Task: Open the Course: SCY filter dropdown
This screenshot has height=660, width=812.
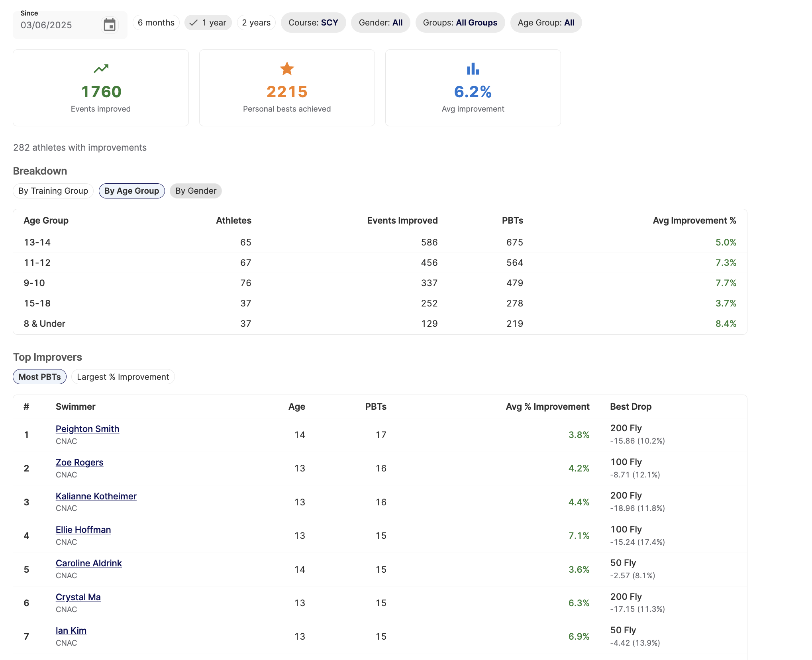Action: 313,23
